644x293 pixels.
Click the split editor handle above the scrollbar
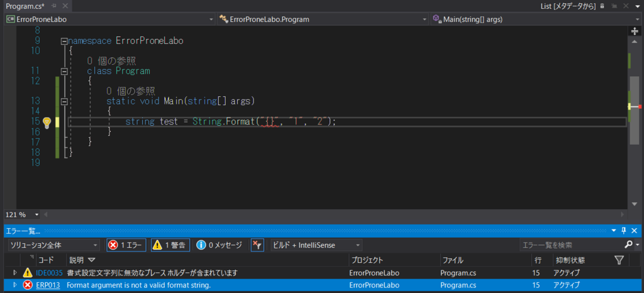click(x=635, y=31)
